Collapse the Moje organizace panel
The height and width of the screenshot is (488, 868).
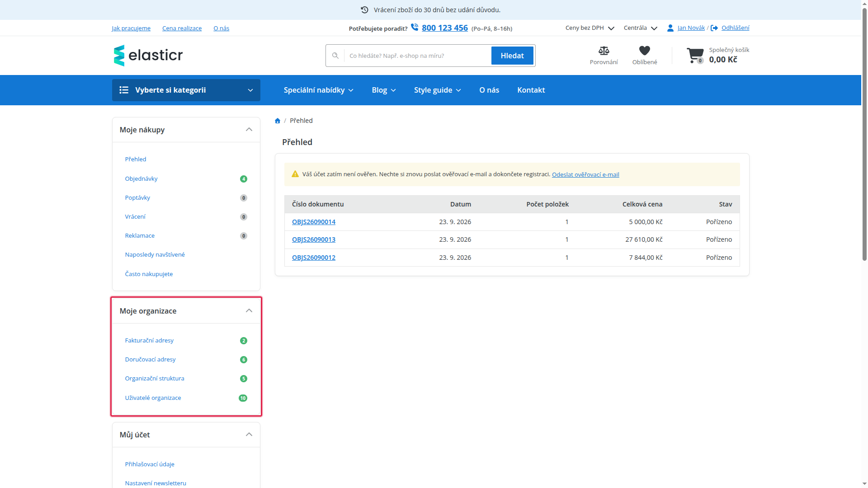point(249,311)
